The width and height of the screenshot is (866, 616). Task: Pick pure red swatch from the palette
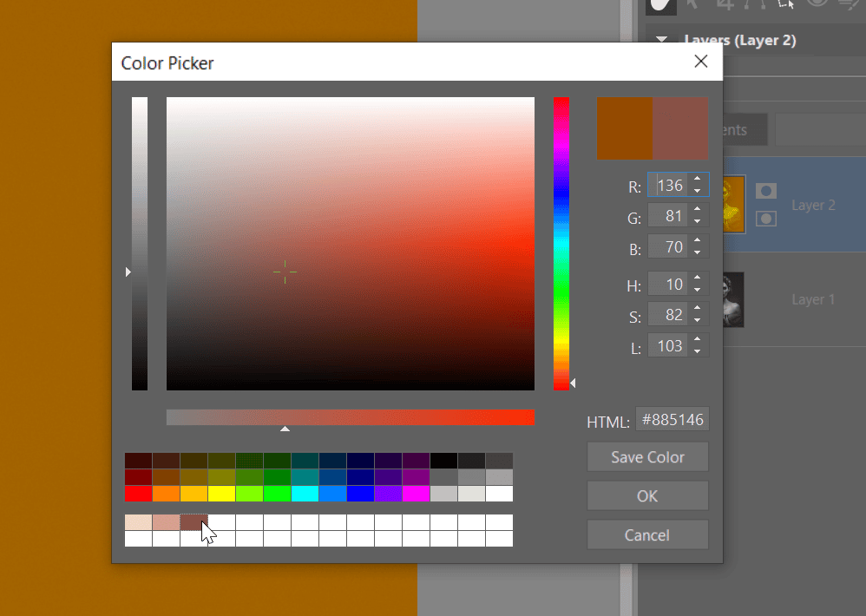coord(138,494)
